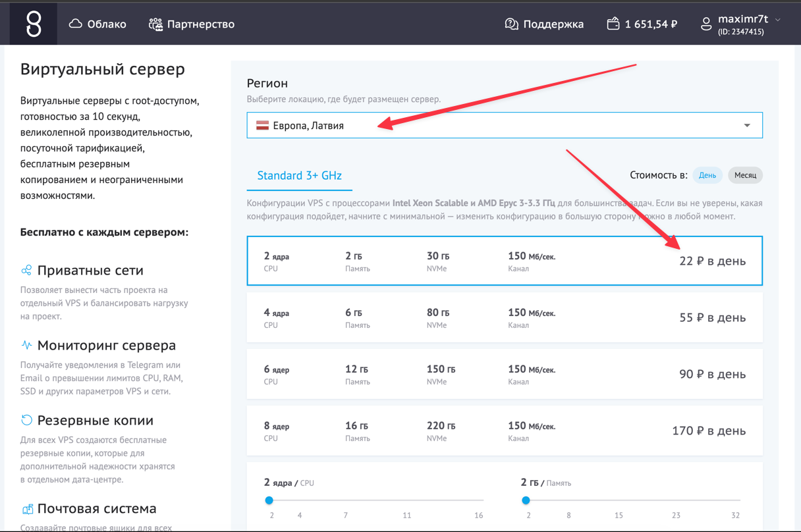Open the Регион dropdown with Европа, Латвия
Image resolution: width=801 pixels, height=532 pixels.
click(505, 125)
